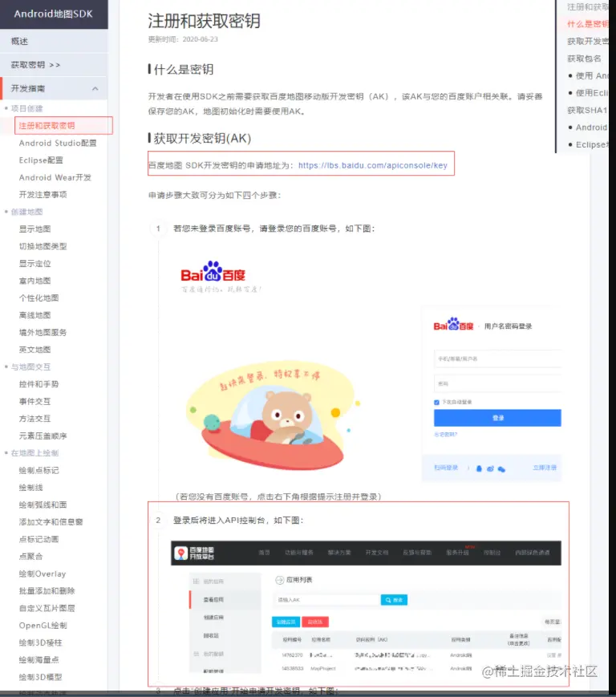616x697 pixels.
Task: Click the blue 登录 button
Action: pyautogui.click(x=497, y=418)
